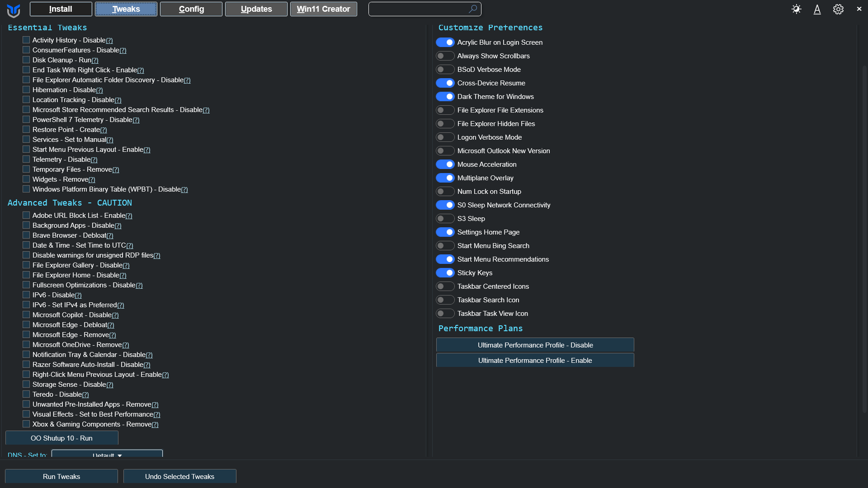Check Activity History - Disable

26,40
